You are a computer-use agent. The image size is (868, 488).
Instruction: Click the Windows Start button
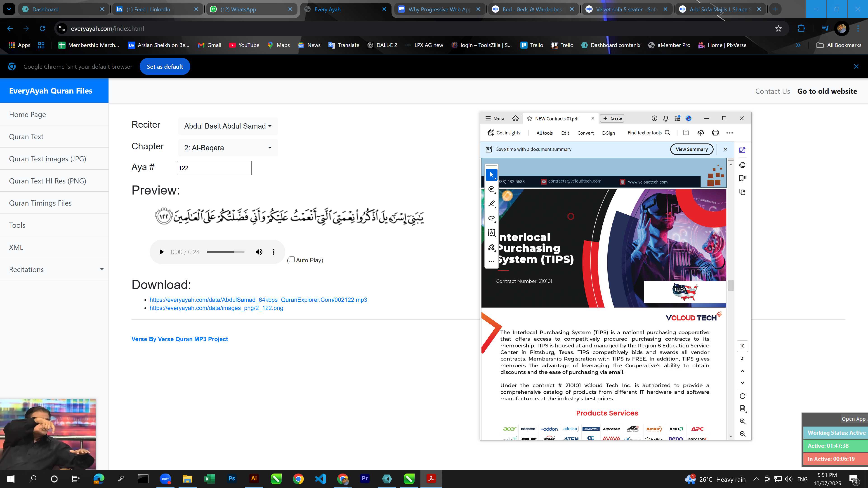[11, 479]
